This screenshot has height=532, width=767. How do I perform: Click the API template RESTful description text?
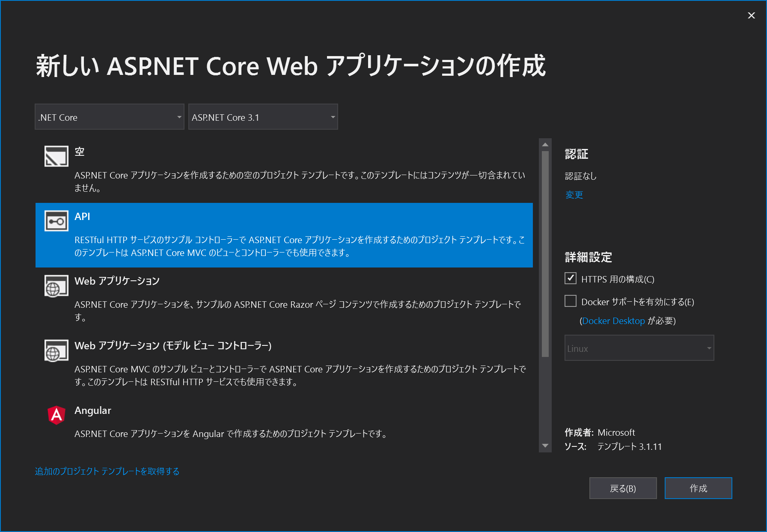[x=300, y=246]
